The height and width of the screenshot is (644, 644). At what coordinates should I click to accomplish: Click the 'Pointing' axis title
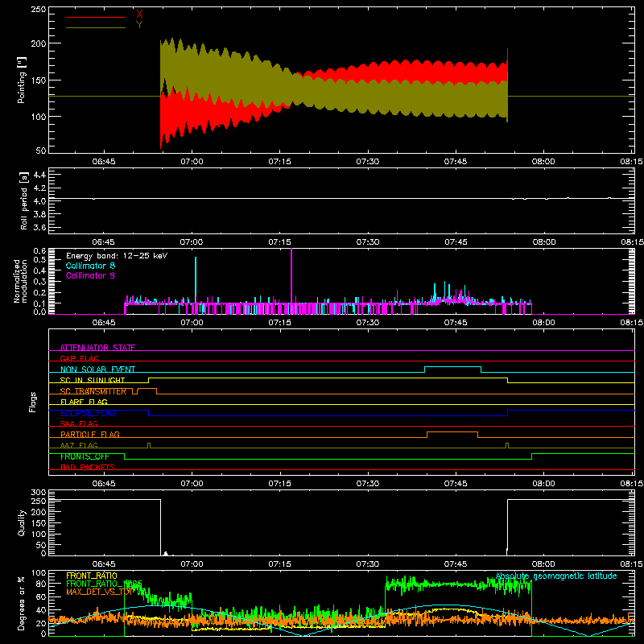pos(22,80)
